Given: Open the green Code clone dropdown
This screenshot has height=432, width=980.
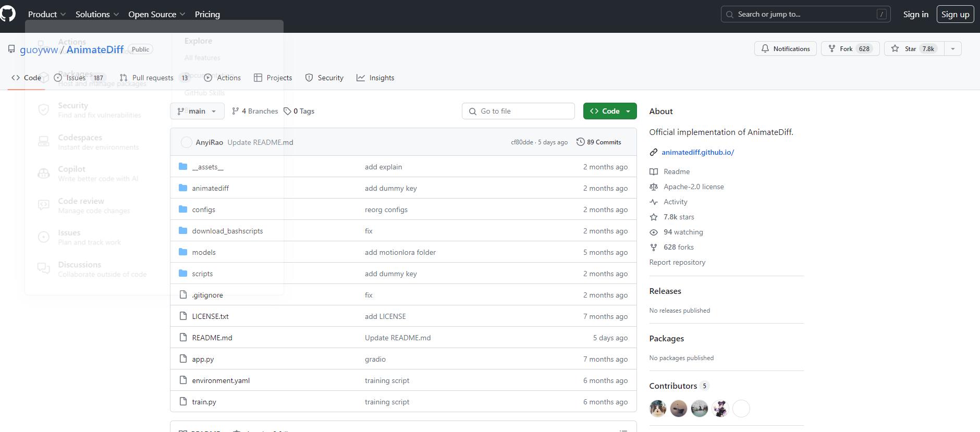Looking at the screenshot, I should point(610,111).
